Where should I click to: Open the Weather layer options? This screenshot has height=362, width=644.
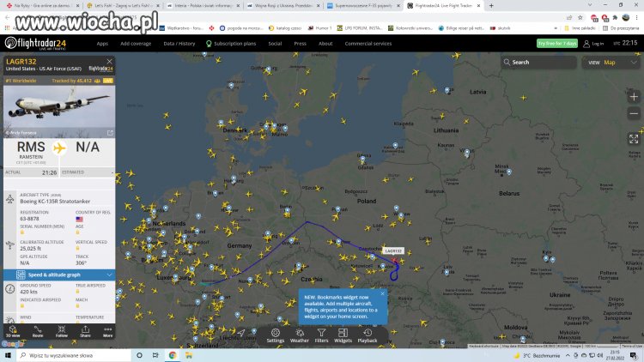(300, 335)
